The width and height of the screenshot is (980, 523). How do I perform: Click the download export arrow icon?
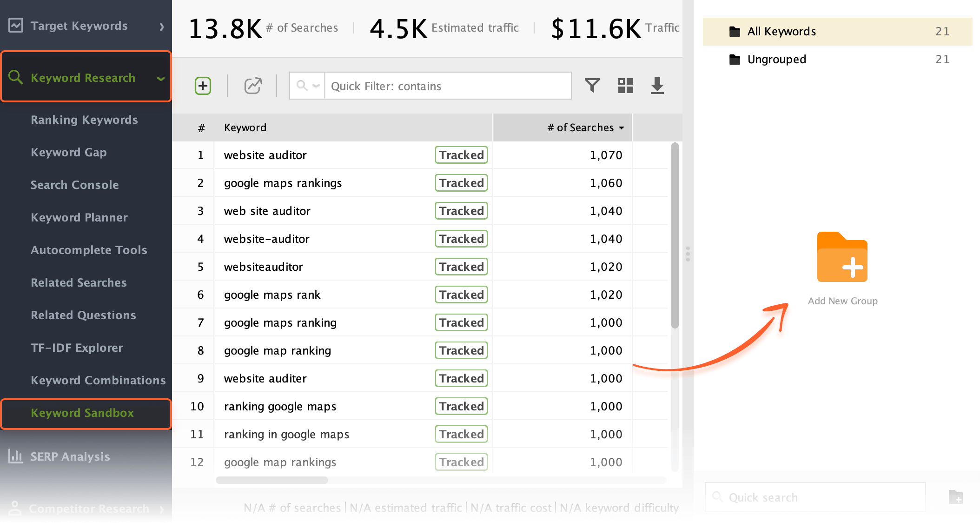pos(657,86)
